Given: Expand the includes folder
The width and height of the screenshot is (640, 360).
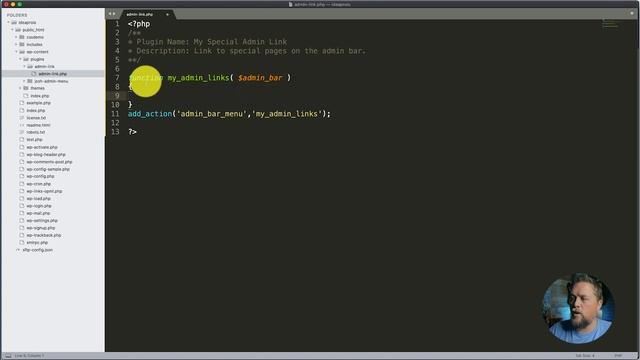Looking at the screenshot, I should coord(16,44).
